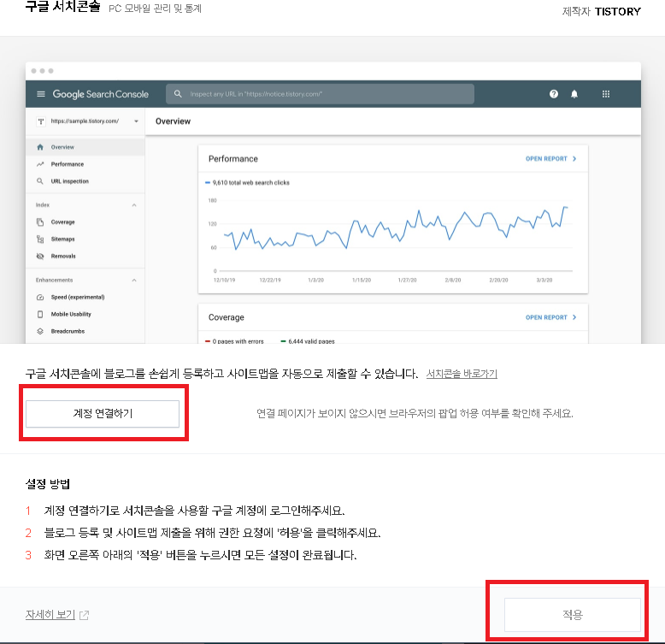Click the 구글 서치콘솔 plugin title
Image resolution: width=665 pixels, height=644 pixels.
point(62,7)
